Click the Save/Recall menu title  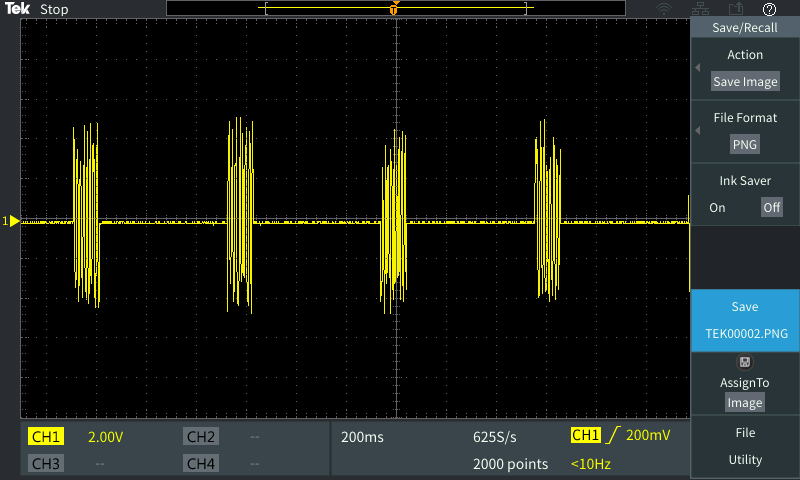(745, 28)
